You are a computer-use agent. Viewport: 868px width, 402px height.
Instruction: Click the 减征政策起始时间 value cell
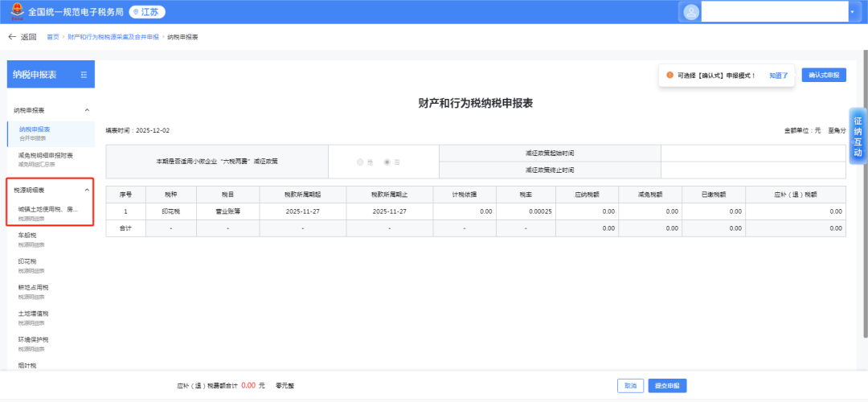pyautogui.click(x=753, y=153)
